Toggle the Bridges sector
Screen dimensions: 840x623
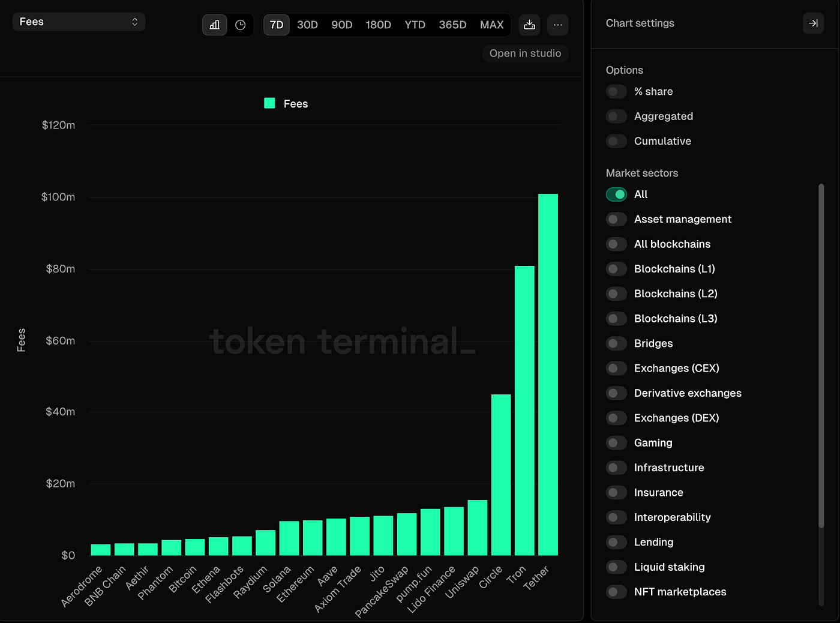pyautogui.click(x=616, y=343)
